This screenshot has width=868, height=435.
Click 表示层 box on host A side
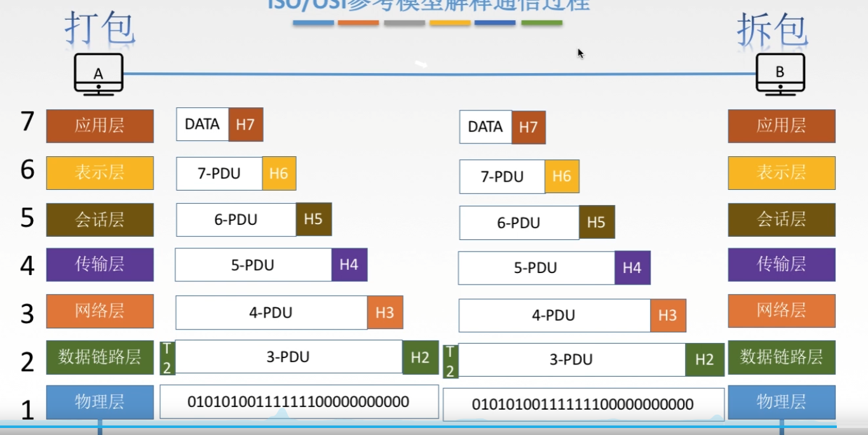pyautogui.click(x=100, y=173)
